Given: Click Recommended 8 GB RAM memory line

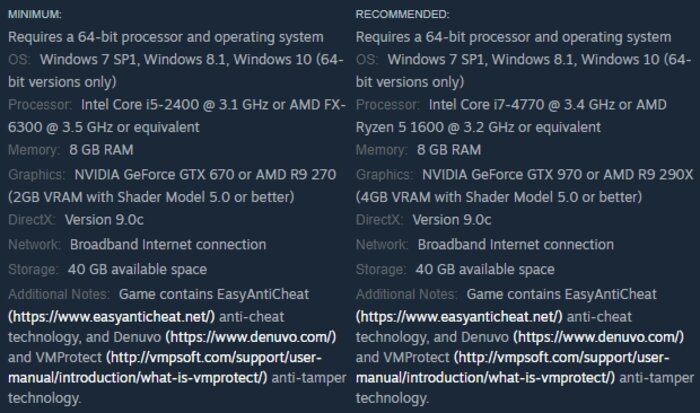Looking at the screenshot, I should (418, 150).
